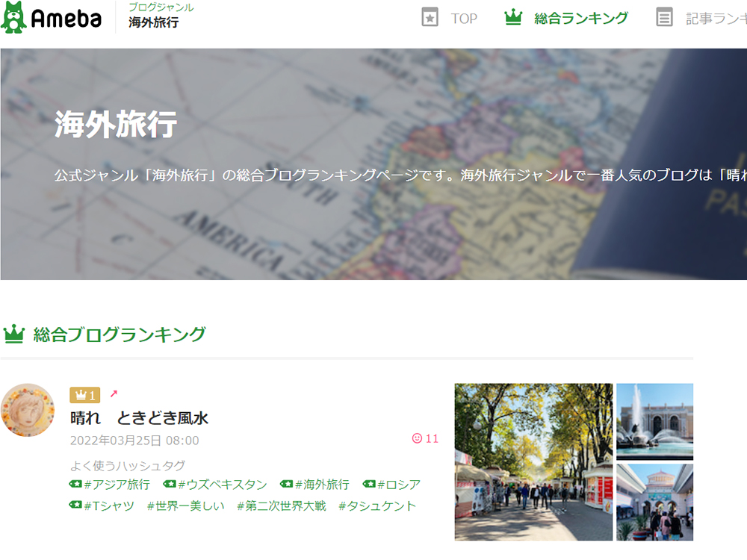Click the 記事ランキング document icon
Viewport: 747px width, 560px height.
click(664, 18)
